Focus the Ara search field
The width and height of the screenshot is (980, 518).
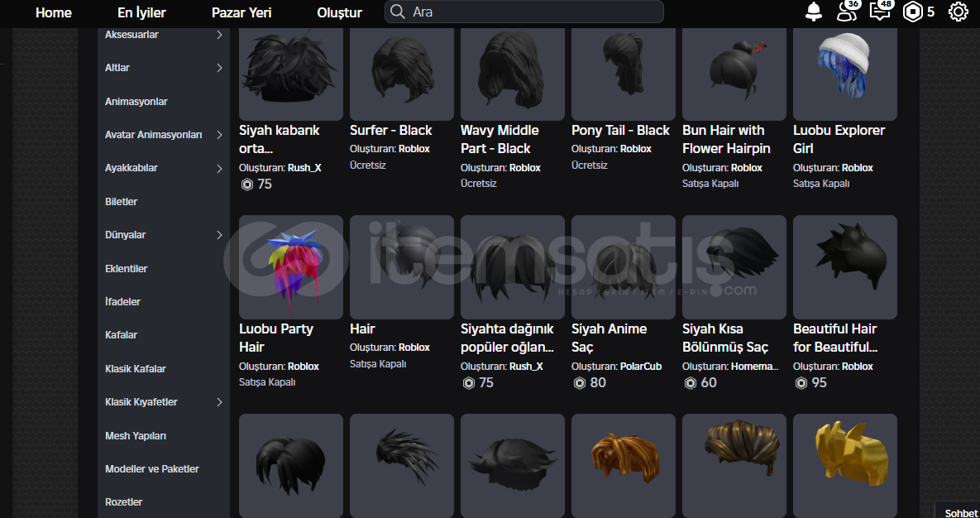tap(523, 12)
